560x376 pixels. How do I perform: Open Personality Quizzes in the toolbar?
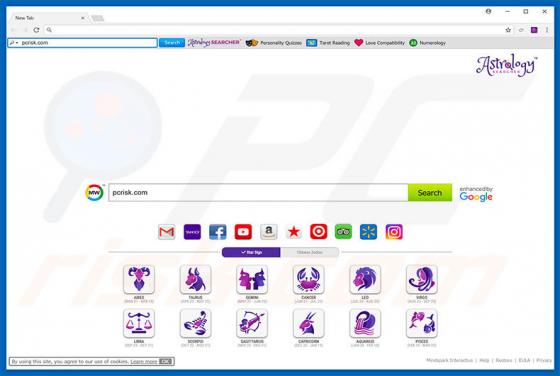pos(274,43)
